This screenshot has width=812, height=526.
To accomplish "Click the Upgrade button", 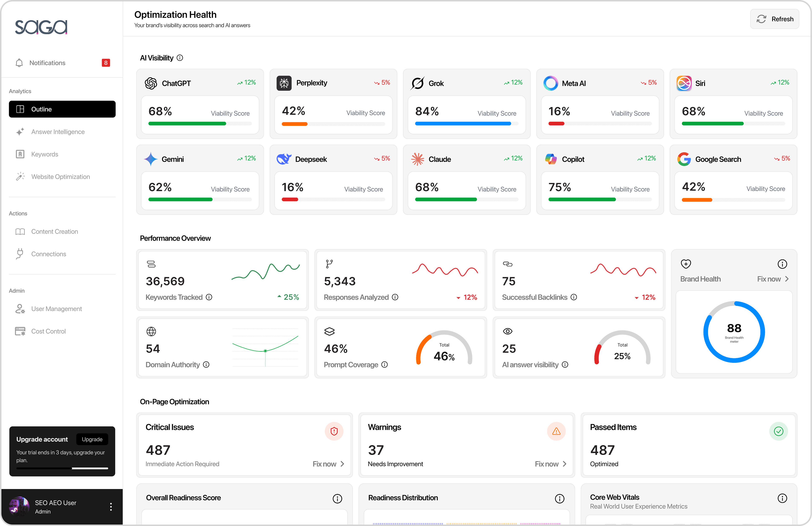I will pyautogui.click(x=92, y=439).
